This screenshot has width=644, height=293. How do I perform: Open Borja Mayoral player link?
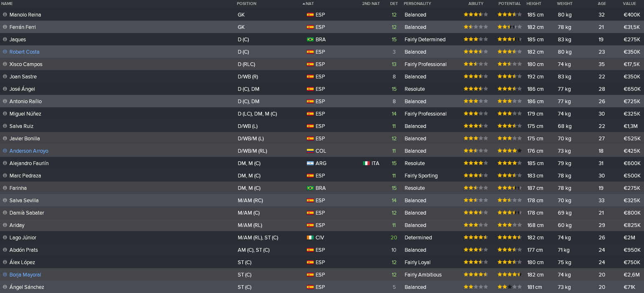pyautogui.click(x=25, y=275)
